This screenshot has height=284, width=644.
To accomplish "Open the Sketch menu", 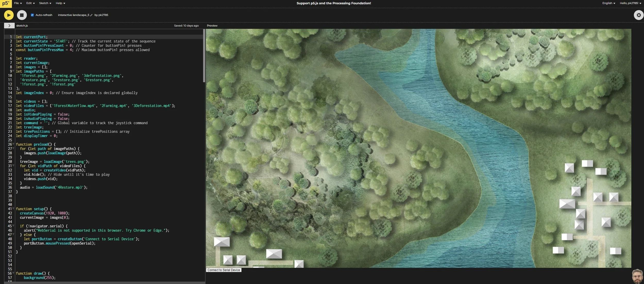I will click(45, 3).
